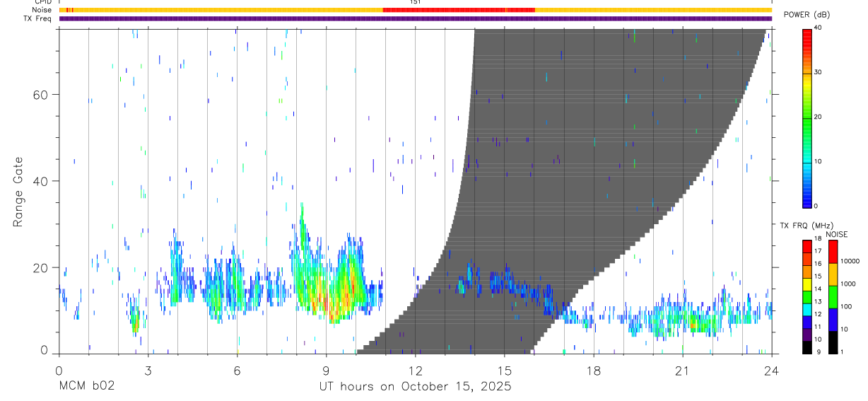Viewport: 868px width, 401px height.
Task: Click the 6 tick on the UT hours axis
Action: [x=237, y=370]
